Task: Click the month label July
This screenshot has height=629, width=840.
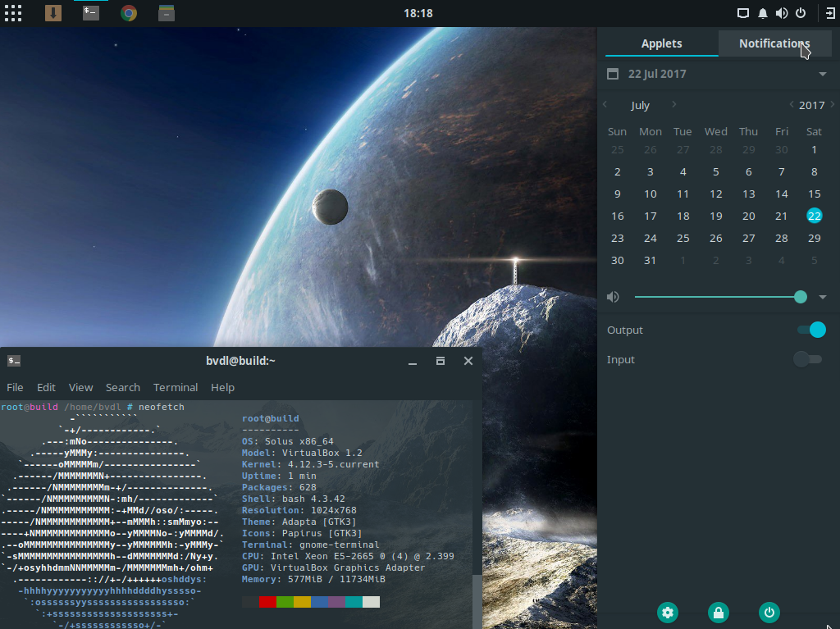Action: click(x=640, y=105)
